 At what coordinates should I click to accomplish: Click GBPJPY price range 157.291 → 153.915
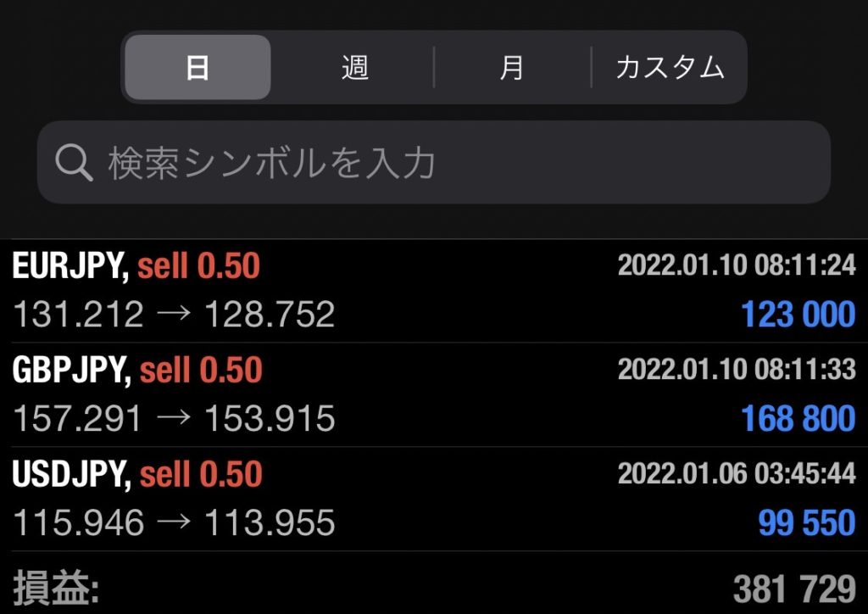tap(174, 419)
